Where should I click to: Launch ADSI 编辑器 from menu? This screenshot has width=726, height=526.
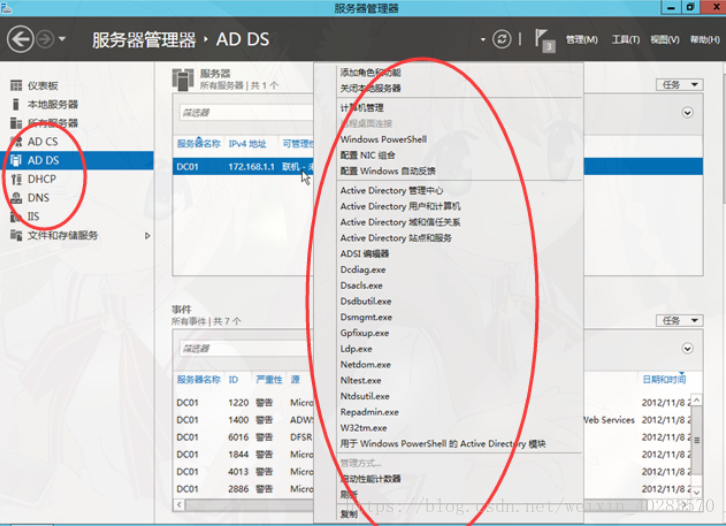point(365,254)
